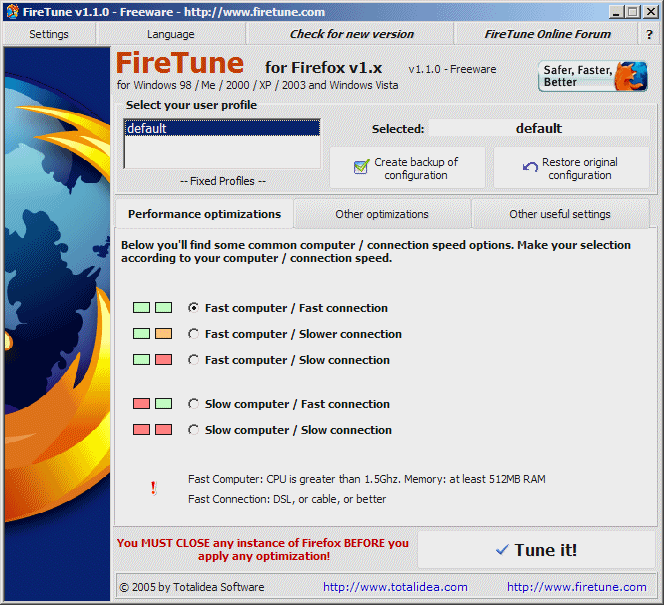Switch to Other useful settings tab
This screenshot has width=664, height=605.
(x=559, y=214)
